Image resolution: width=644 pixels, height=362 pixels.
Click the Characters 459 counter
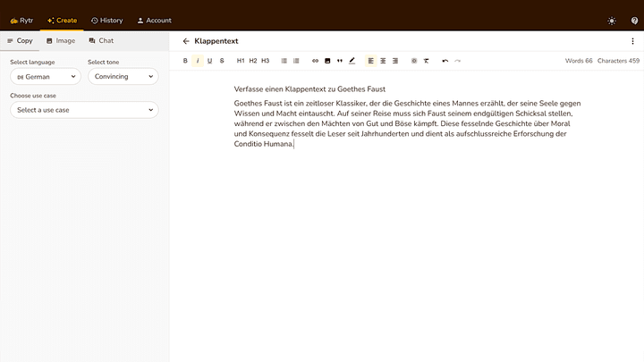point(618,61)
